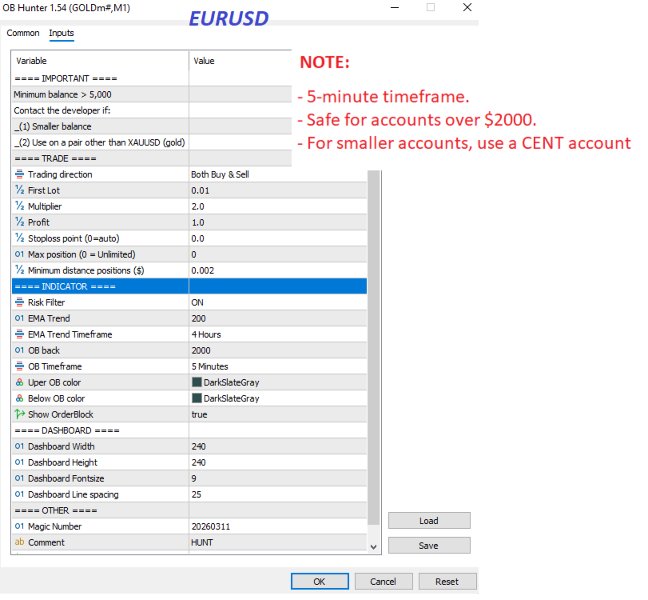Edit the Comment value HUNT

tap(278, 543)
